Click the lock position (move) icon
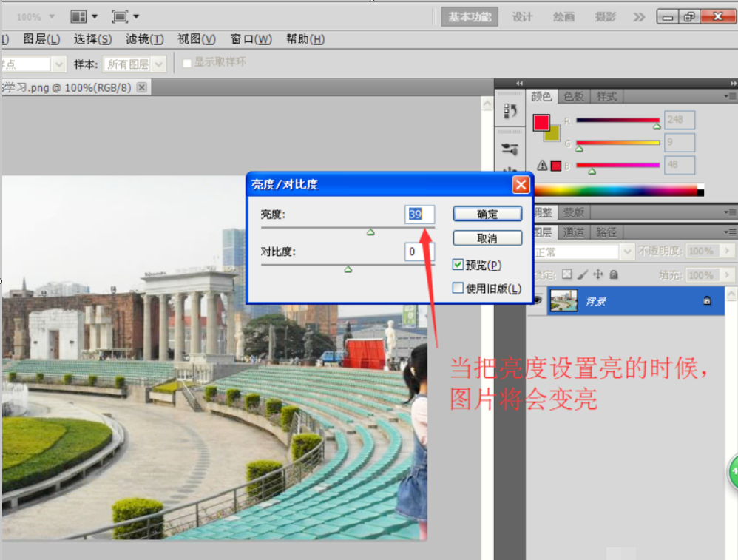Screen dimensions: 738x560 pyautogui.click(x=598, y=274)
